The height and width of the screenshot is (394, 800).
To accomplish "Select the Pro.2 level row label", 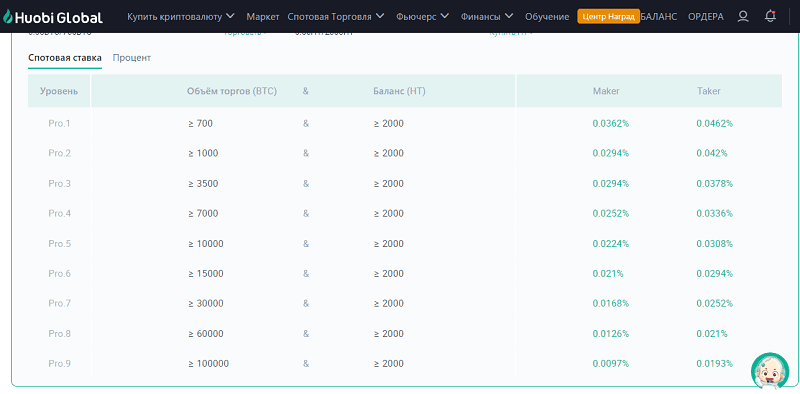I will (x=59, y=153).
